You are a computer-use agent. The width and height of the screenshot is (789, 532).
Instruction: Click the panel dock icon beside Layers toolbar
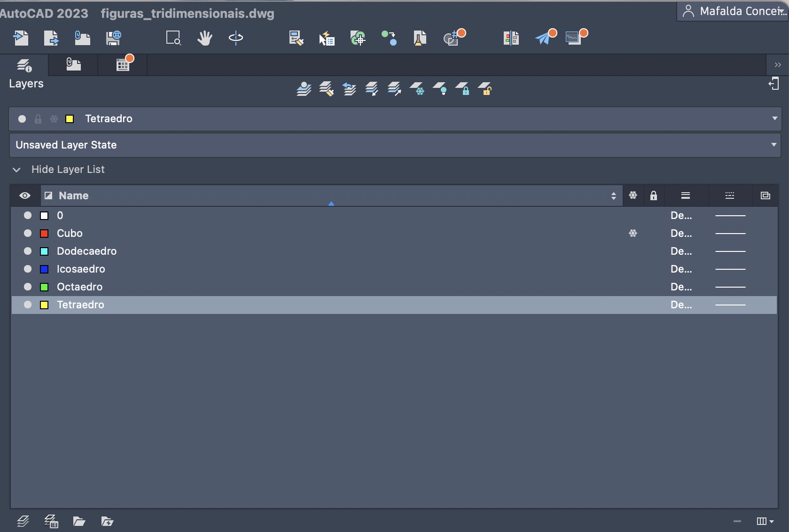[774, 84]
